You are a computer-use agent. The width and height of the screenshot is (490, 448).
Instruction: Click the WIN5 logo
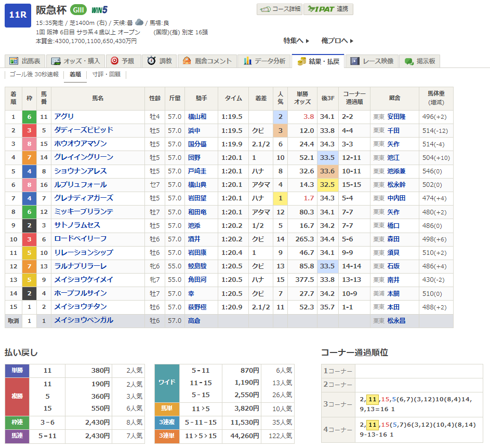[x=99, y=10]
